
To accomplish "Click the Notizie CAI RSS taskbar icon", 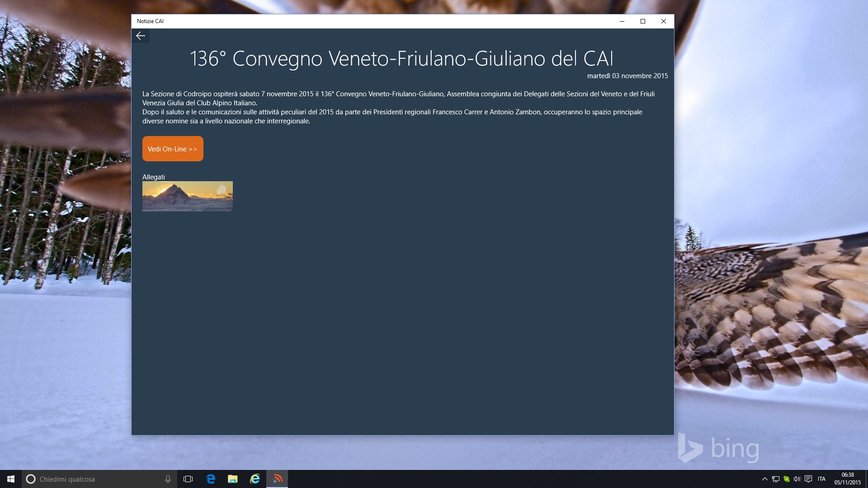I will (x=277, y=479).
